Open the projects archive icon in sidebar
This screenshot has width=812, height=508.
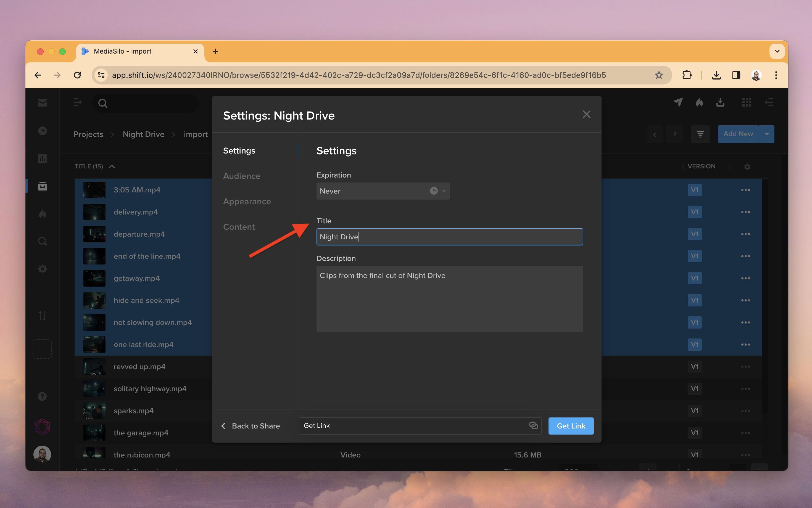[x=42, y=186]
